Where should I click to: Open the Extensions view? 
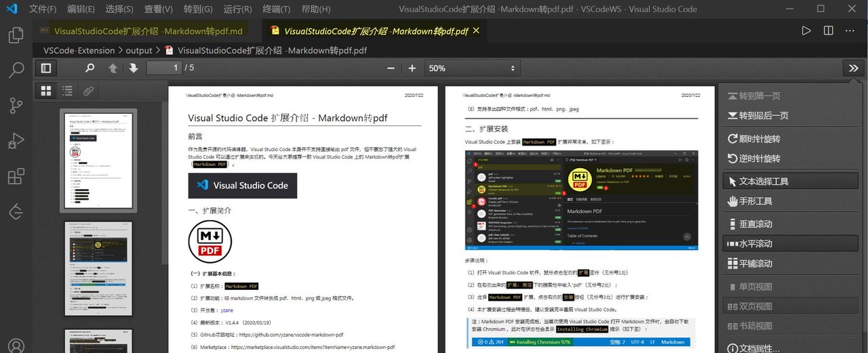[16, 177]
